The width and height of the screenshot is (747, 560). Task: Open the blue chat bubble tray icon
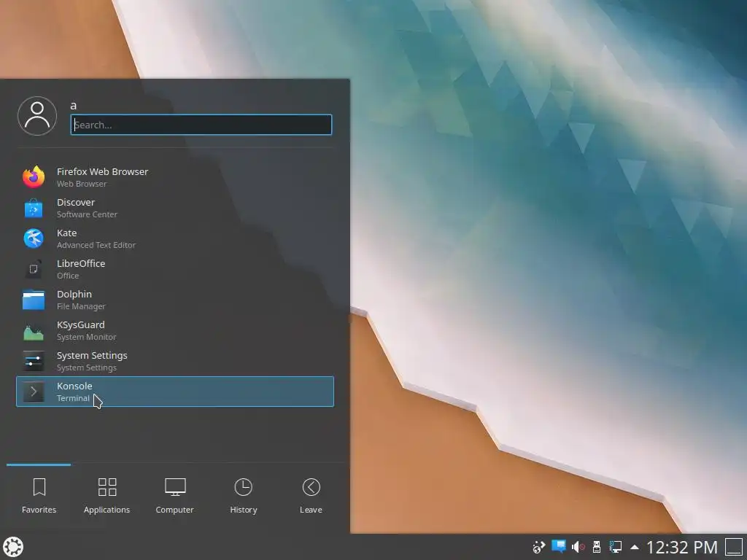[558, 546]
